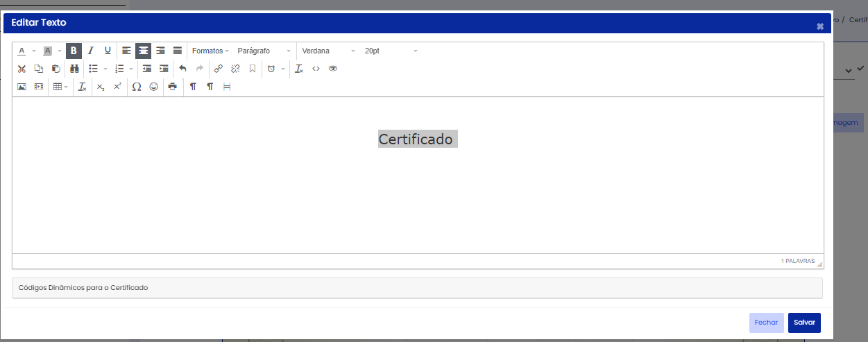The width and height of the screenshot is (868, 342).
Task: Decrease the paragraph indent
Action: (147, 69)
